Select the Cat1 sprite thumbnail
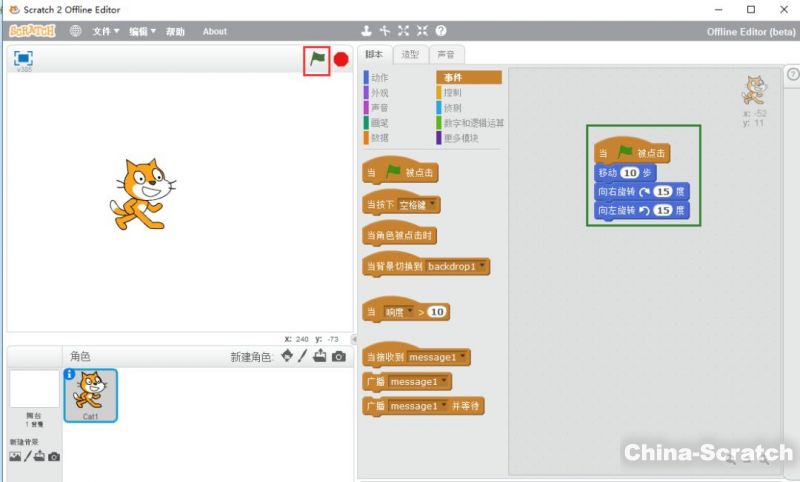 click(x=90, y=393)
